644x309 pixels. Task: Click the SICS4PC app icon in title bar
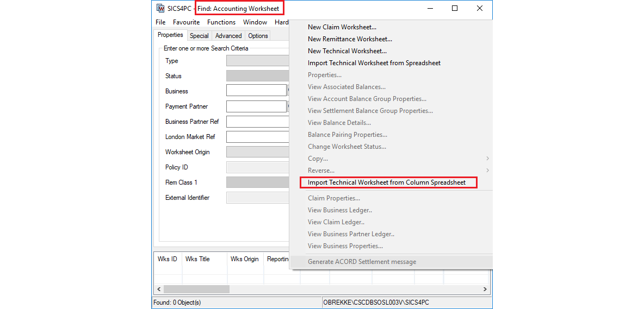[160, 8]
